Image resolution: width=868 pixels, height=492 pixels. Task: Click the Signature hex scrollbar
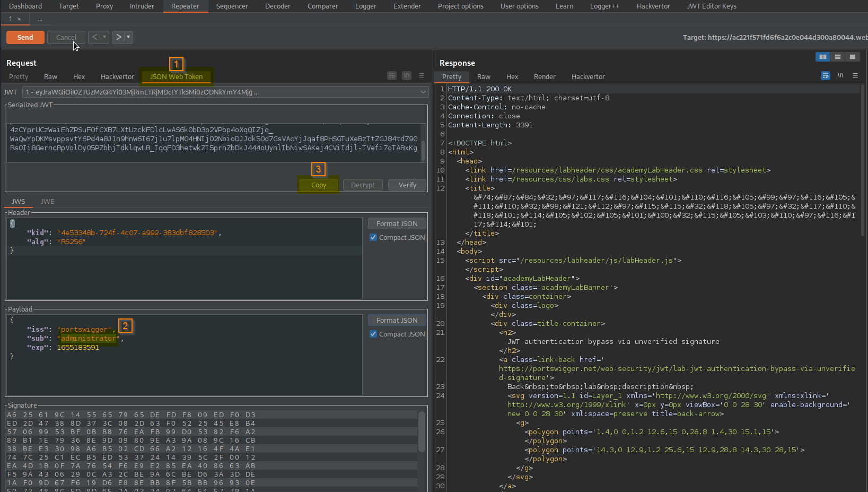422,431
